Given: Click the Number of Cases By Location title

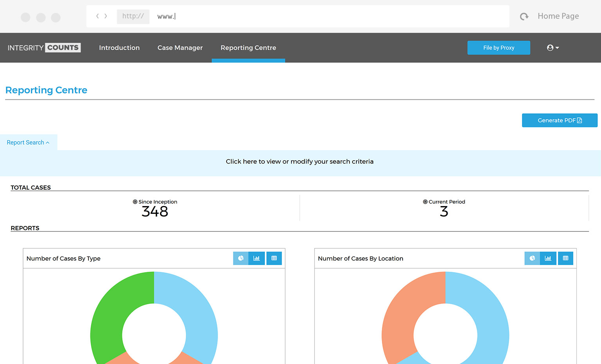Looking at the screenshot, I should [360, 258].
